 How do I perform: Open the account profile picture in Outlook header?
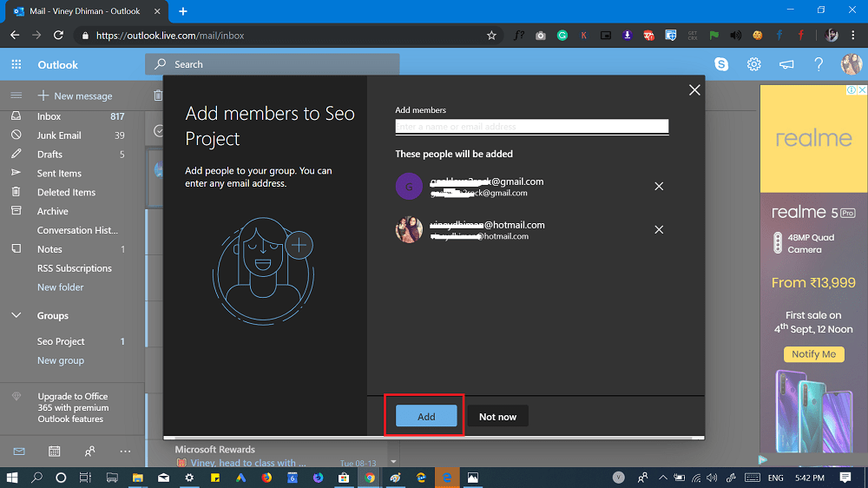pos(851,64)
